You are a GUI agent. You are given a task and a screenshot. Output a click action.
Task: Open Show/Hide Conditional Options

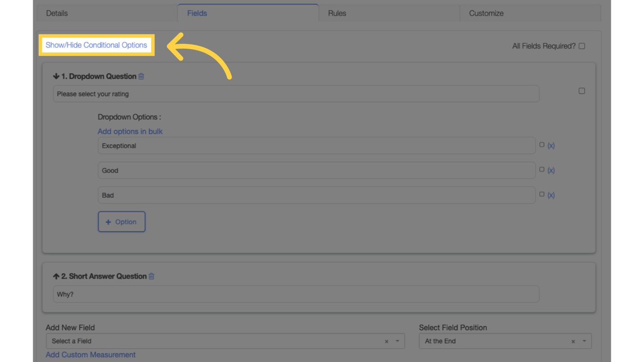click(96, 45)
